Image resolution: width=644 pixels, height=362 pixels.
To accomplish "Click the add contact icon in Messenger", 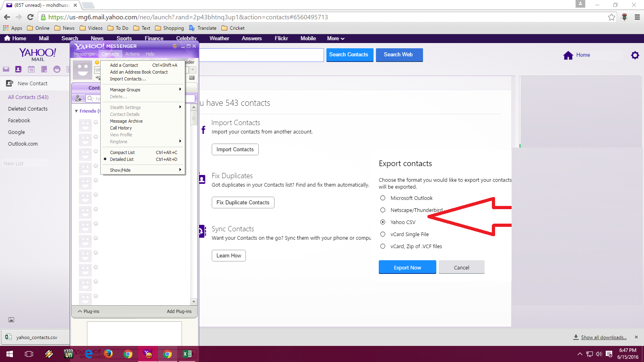I will tap(78, 98).
